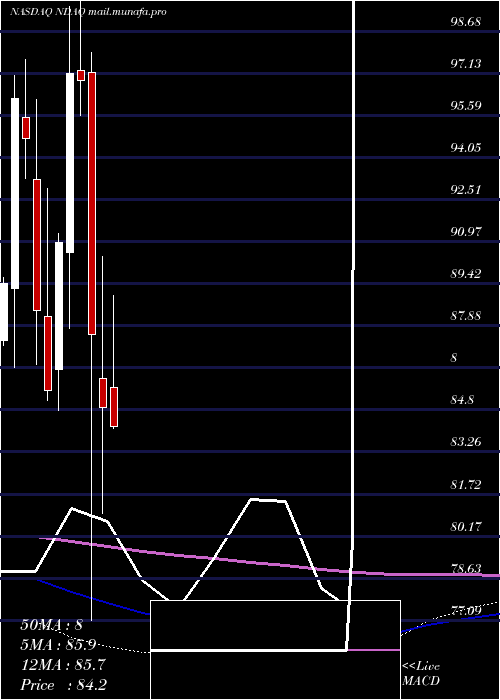Click the 94.05 price level label
Viewport: 500px width, 700px height.
tap(466, 148)
